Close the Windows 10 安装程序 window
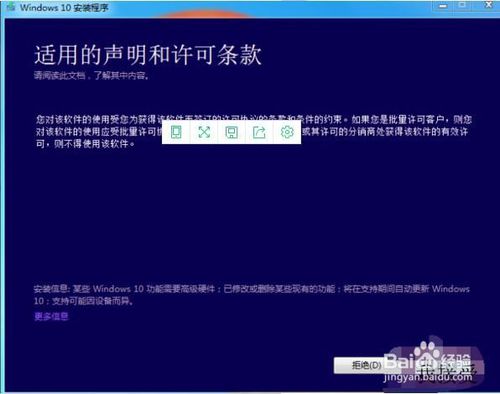 coord(489,5)
